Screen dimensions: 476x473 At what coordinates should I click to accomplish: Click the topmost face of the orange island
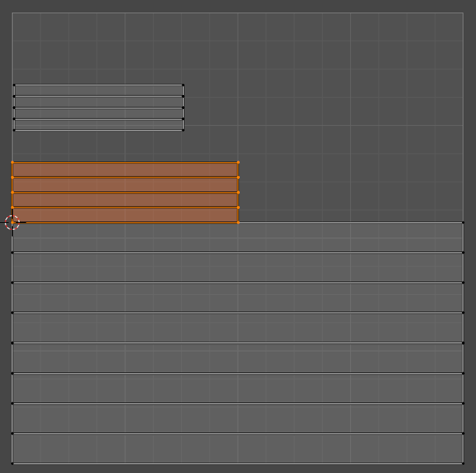coord(125,170)
